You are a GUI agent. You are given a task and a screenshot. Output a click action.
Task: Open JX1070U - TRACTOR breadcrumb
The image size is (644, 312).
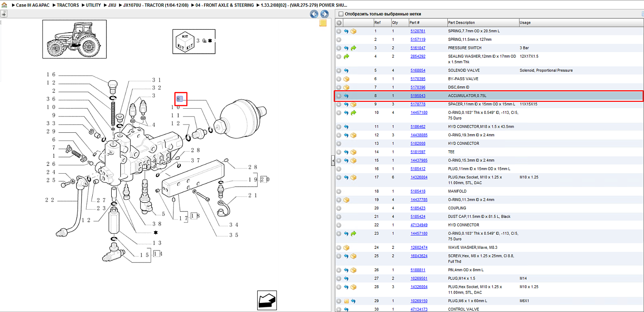coord(156,5)
